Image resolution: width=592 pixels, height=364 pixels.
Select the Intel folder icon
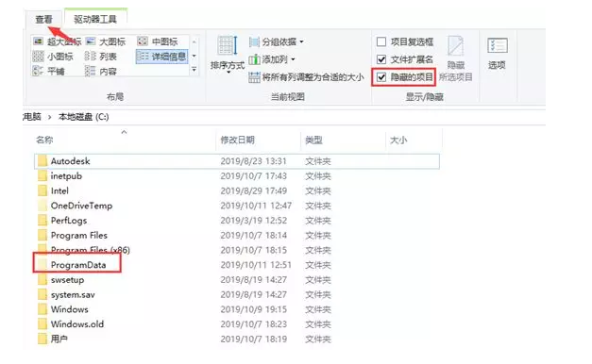coord(42,190)
